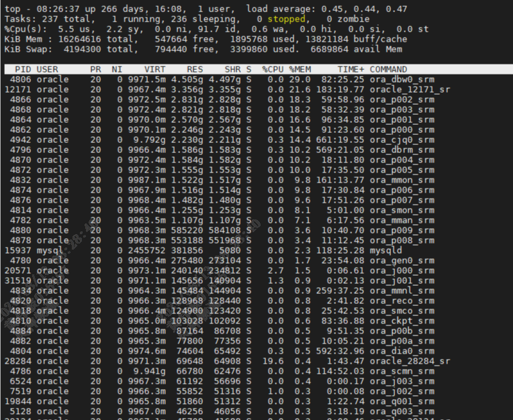Click the ora_p001_srm command

coord(402,119)
